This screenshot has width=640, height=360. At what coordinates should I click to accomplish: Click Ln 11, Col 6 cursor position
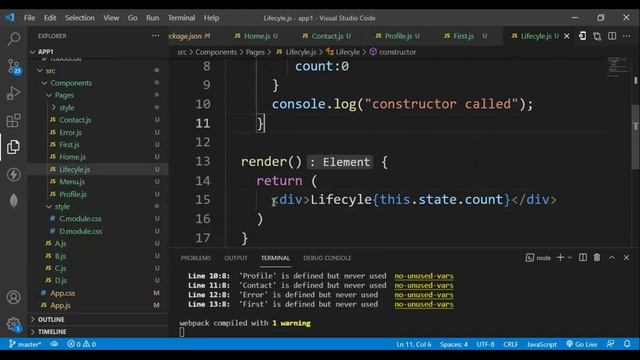point(413,344)
